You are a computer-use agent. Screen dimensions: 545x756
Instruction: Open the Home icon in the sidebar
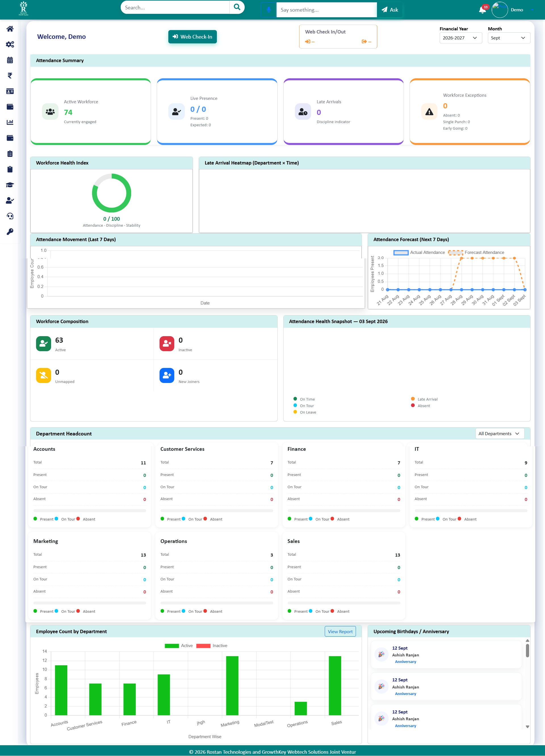click(x=10, y=29)
